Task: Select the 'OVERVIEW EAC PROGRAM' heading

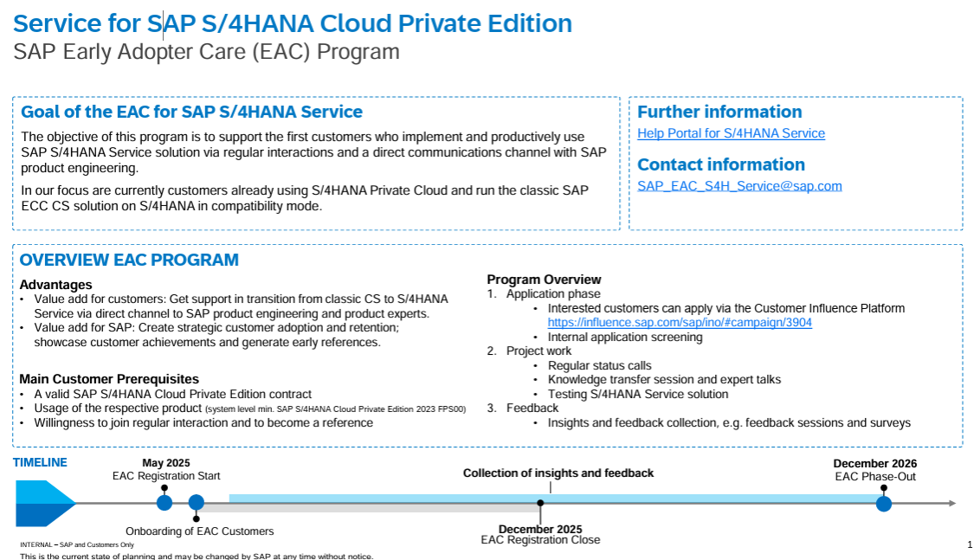Action: pyautogui.click(x=129, y=260)
